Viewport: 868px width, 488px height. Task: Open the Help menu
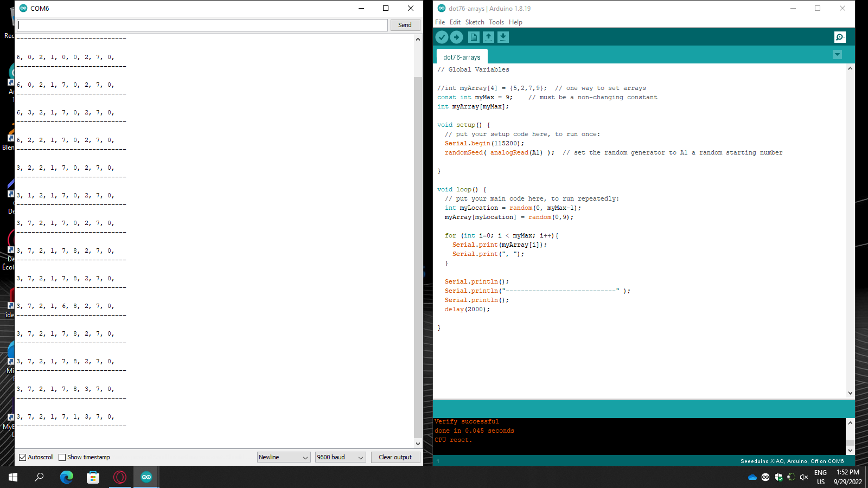pyautogui.click(x=515, y=22)
